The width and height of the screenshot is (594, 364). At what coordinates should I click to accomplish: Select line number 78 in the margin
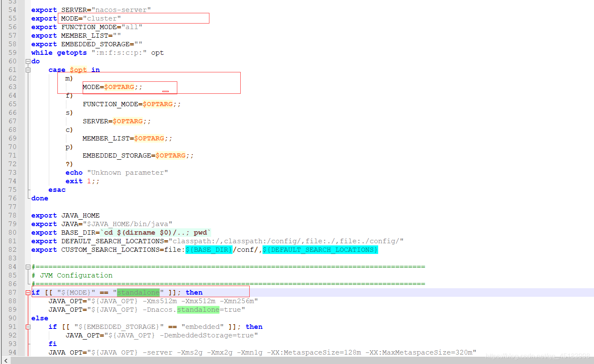point(12,215)
